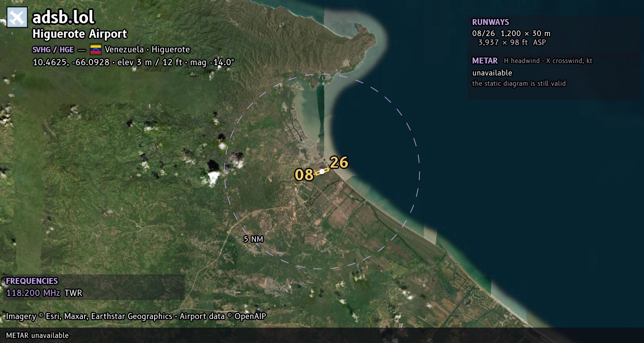644x343 pixels.
Task: Click the Venezuela flag icon
Action: pos(95,49)
